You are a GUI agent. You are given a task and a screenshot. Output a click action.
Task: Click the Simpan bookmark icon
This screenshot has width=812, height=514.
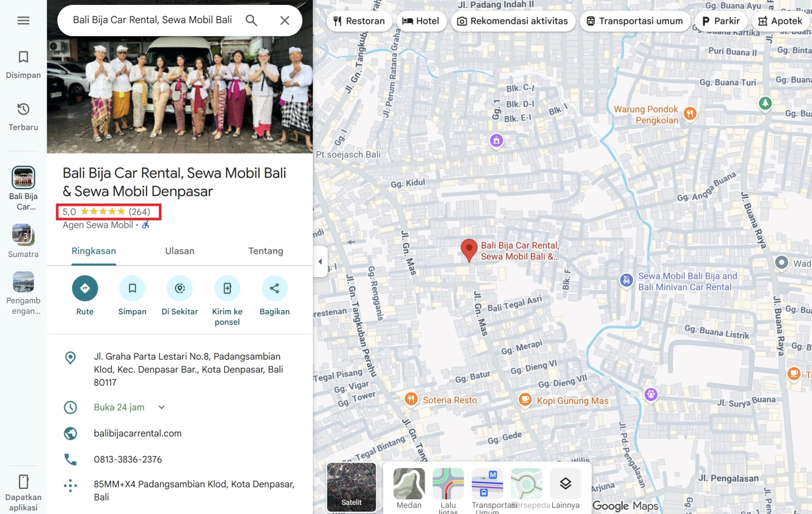(132, 288)
